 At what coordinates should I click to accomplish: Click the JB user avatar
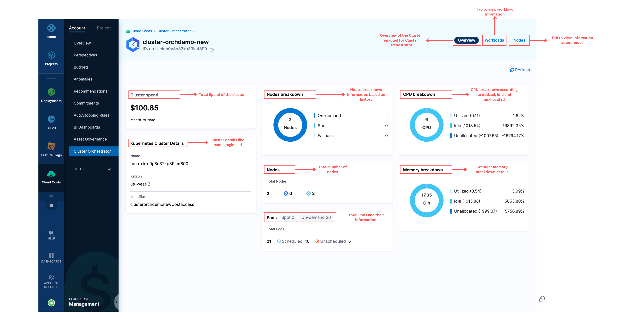tap(51, 303)
